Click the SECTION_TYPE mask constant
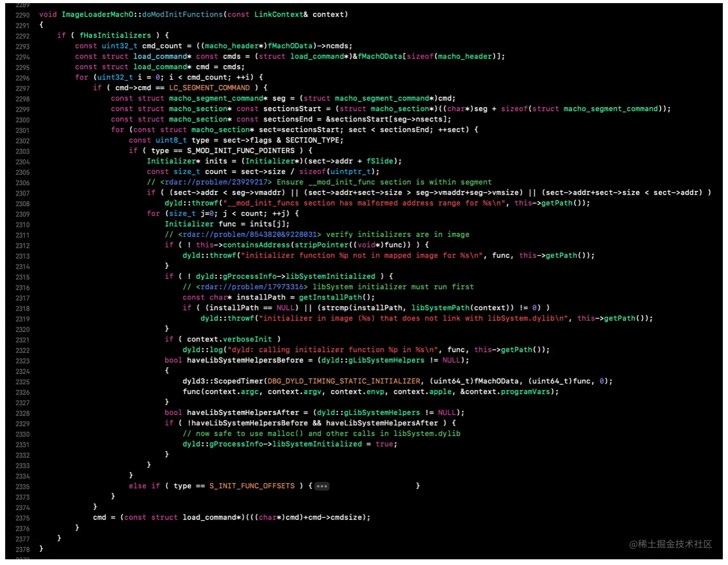 pyautogui.click(x=312, y=140)
